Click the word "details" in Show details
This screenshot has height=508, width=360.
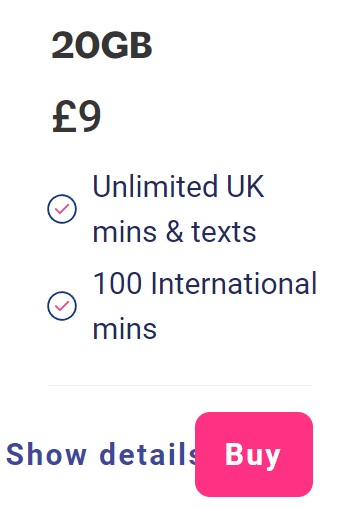(x=148, y=454)
